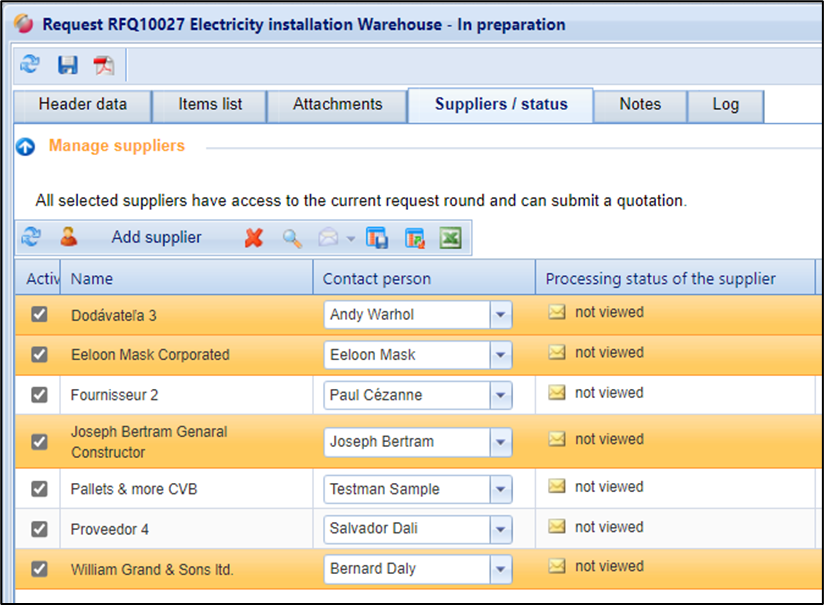Screen dimensions: 824x605
Task: Click the magnifying glass search supplier icon
Action: point(291,238)
